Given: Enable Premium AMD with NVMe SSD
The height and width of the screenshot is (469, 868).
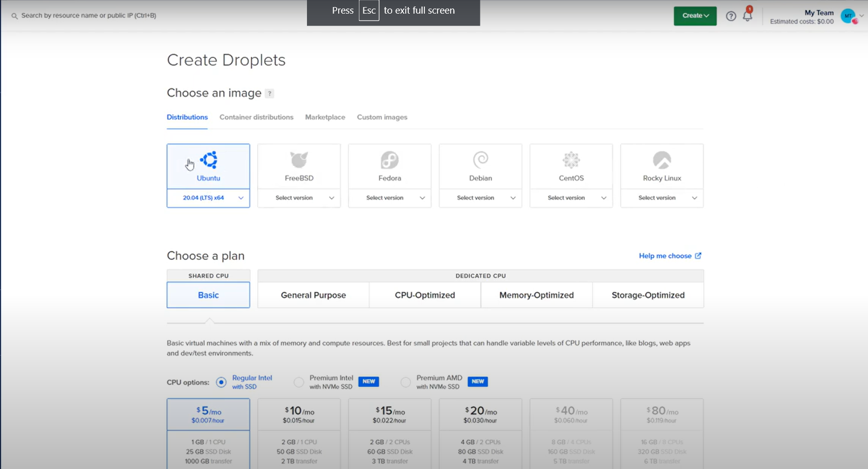Looking at the screenshot, I should point(406,382).
